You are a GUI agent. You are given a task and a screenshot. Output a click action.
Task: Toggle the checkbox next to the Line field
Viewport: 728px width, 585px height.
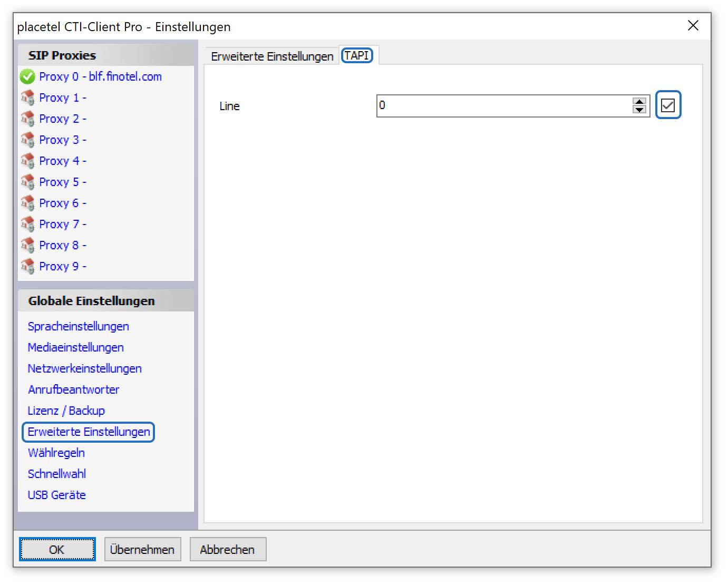(668, 105)
